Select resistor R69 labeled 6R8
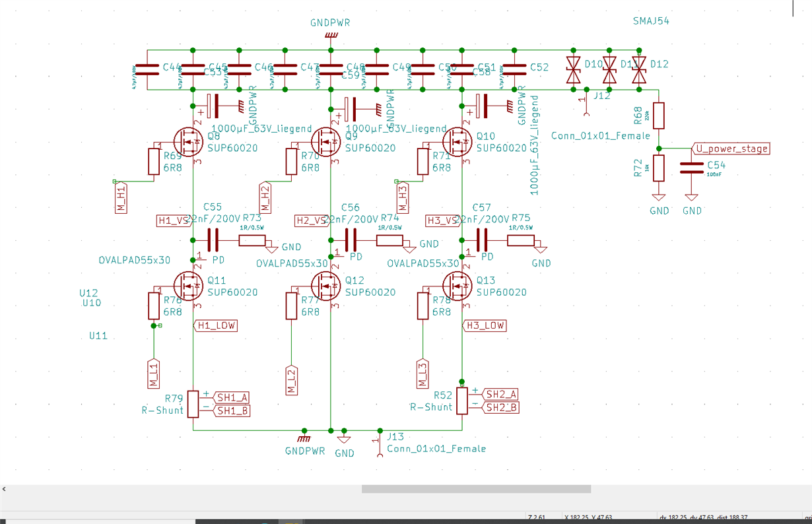Viewport: 812px width, 524px height. [154, 160]
